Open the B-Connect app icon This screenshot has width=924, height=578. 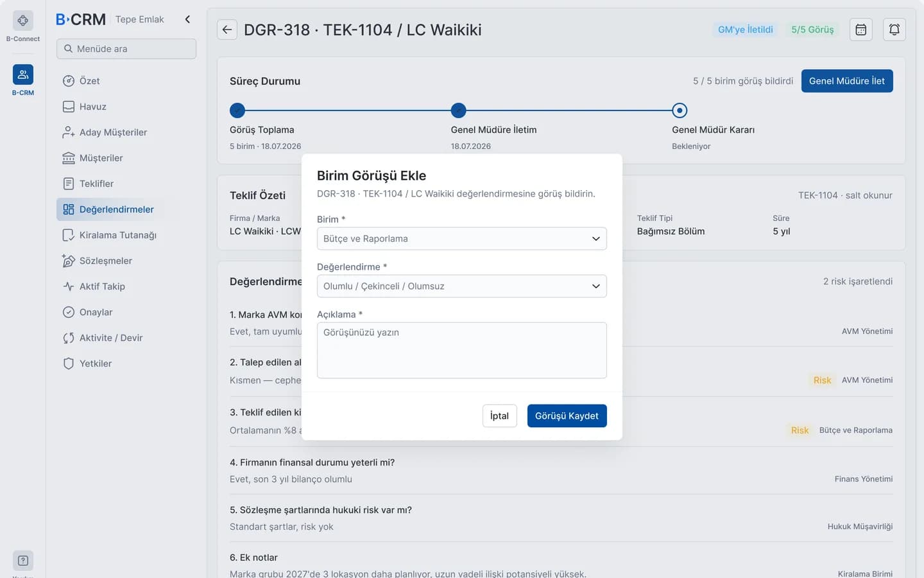[23, 21]
